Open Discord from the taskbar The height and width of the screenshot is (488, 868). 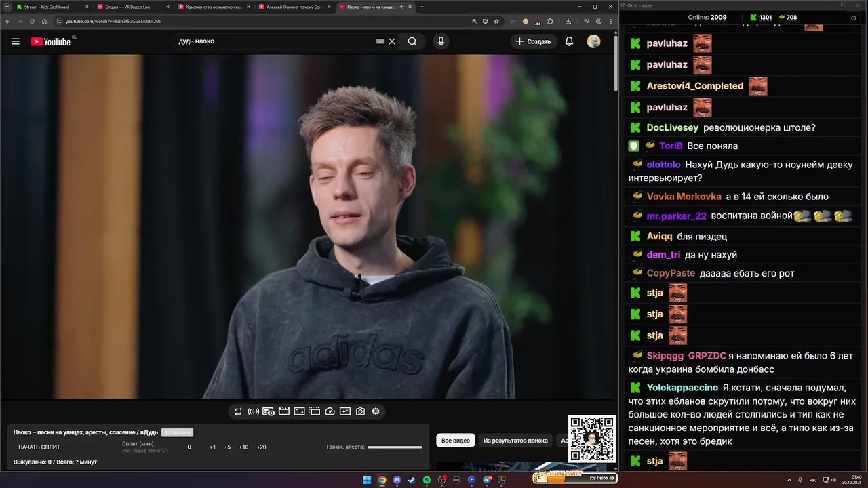click(397, 480)
